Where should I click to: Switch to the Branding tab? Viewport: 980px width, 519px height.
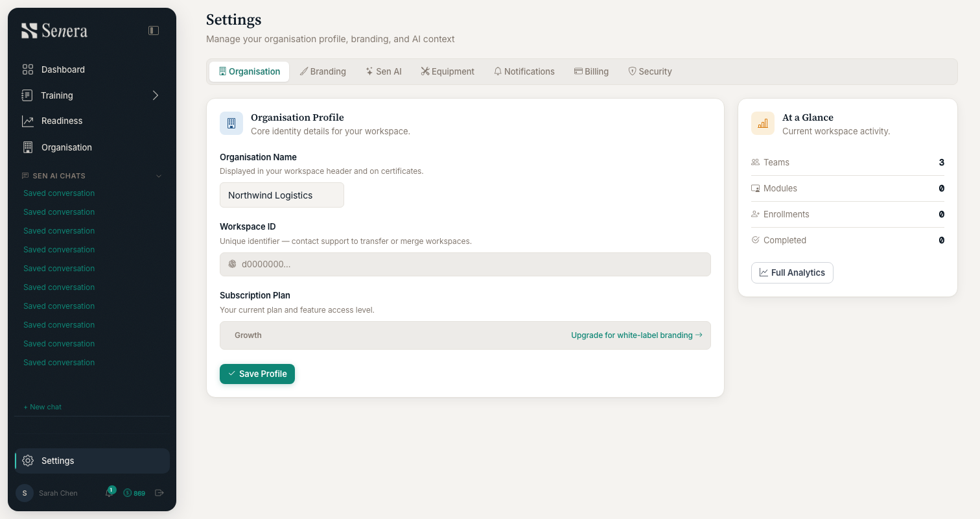click(x=323, y=71)
